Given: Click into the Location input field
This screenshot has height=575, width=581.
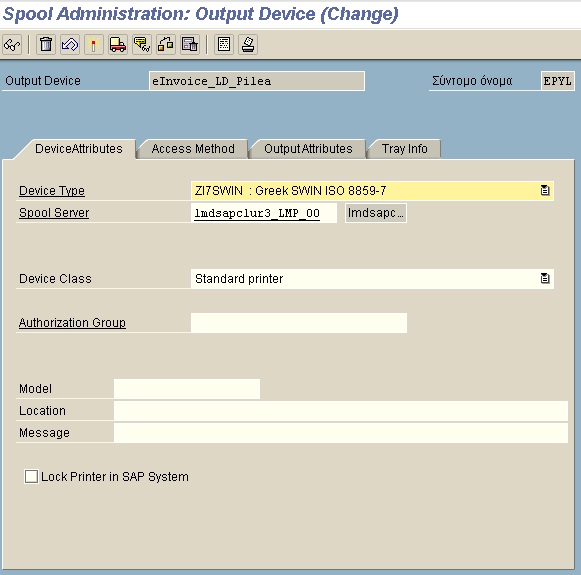Looking at the screenshot, I should 341,411.
